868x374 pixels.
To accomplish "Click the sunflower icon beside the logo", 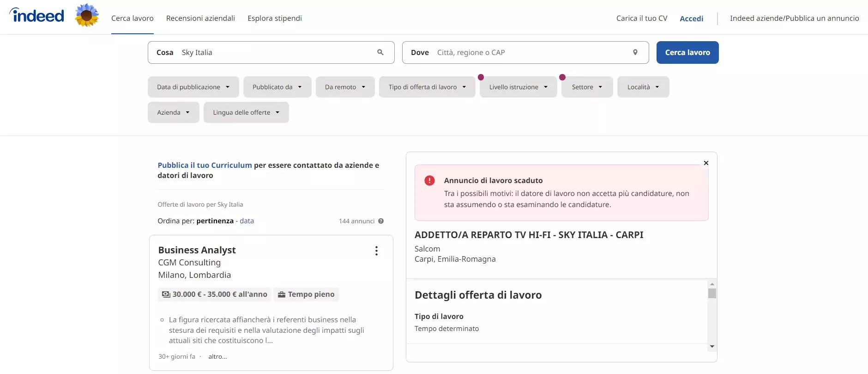I will tap(87, 15).
